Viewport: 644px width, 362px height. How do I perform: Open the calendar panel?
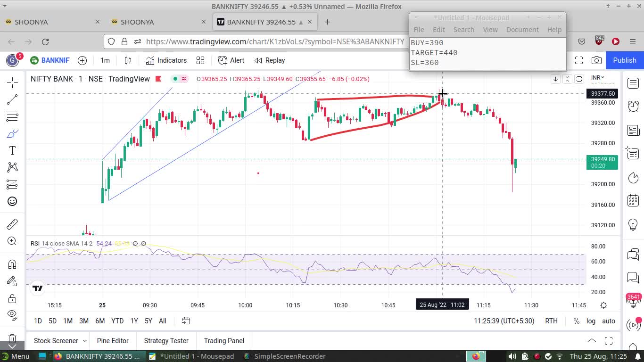click(633, 201)
